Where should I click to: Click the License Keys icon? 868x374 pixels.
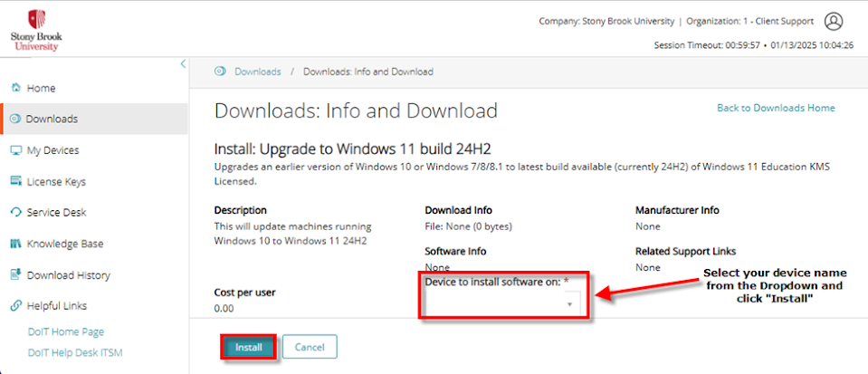pyautogui.click(x=16, y=181)
